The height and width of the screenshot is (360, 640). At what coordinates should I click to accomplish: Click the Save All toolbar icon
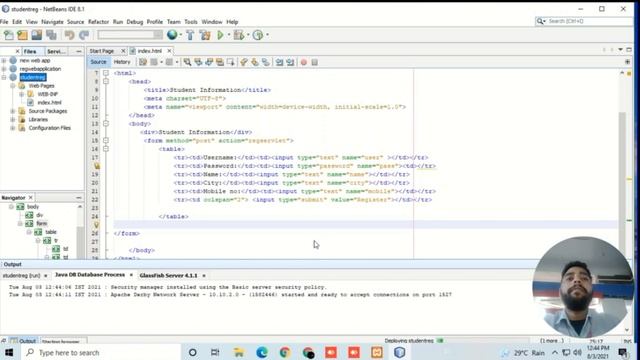[x=51, y=35]
